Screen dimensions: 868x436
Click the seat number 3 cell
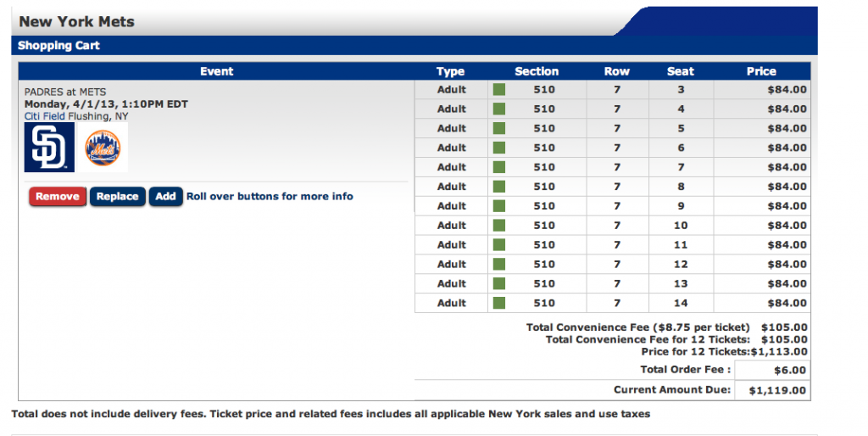[x=681, y=90]
